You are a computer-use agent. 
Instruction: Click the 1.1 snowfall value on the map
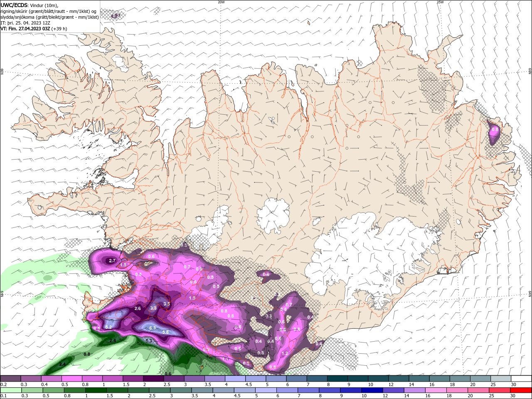coord(225,359)
